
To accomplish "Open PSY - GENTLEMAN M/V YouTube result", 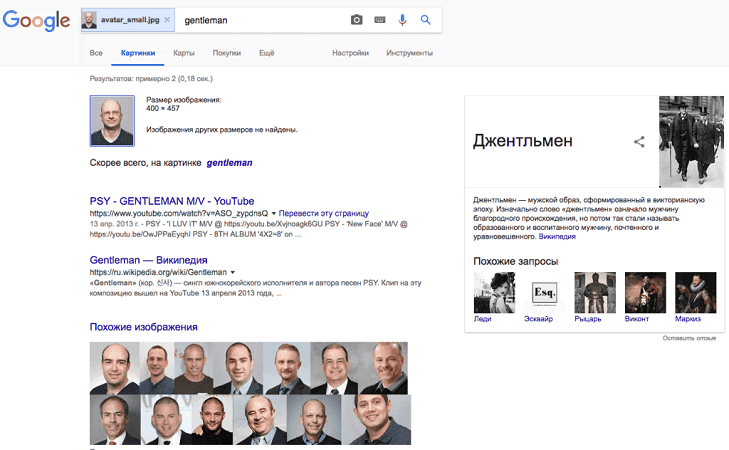I will pyautogui.click(x=172, y=201).
